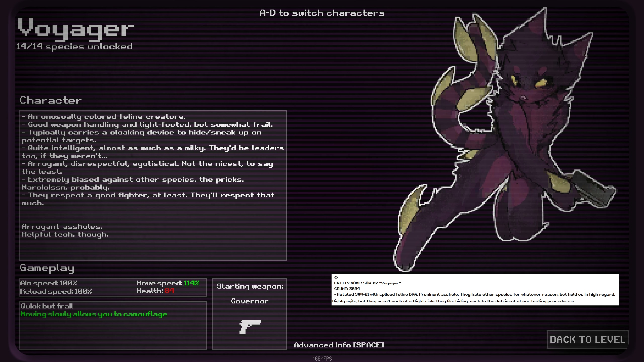Viewport: 644px width, 362px height.
Task: Click the red Health 84 value
Action: pyautogui.click(x=169, y=291)
